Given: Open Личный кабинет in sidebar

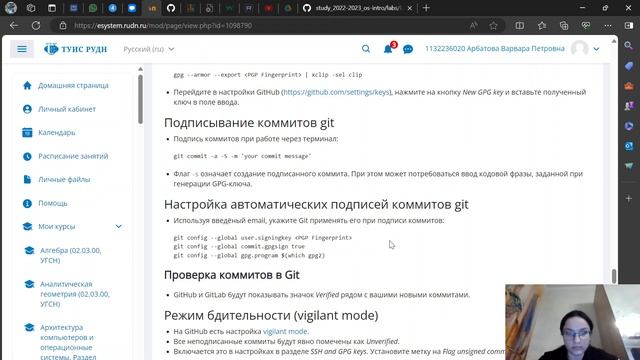Looking at the screenshot, I should [x=67, y=109].
